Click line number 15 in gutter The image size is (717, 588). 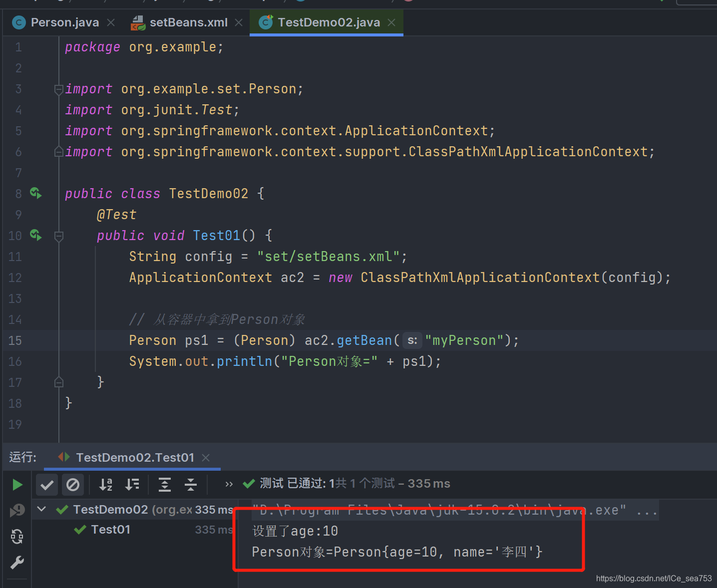(15, 340)
